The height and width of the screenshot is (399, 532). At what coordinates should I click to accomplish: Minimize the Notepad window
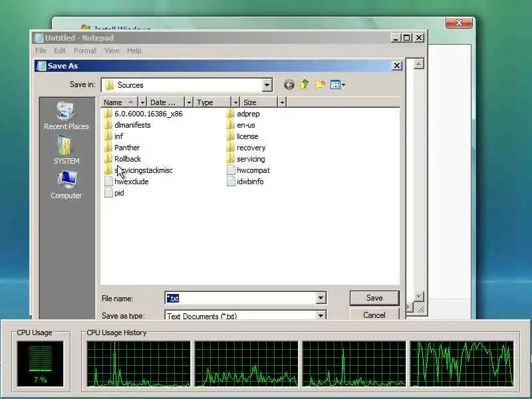(395, 38)
